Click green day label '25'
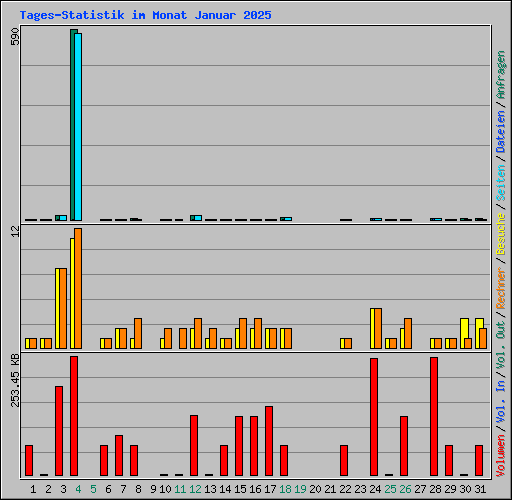 [x=390, y=489]
